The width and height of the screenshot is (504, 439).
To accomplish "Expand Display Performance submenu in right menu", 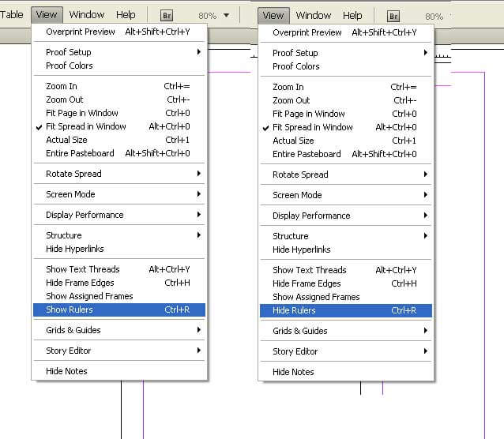I will click(346, 216).
